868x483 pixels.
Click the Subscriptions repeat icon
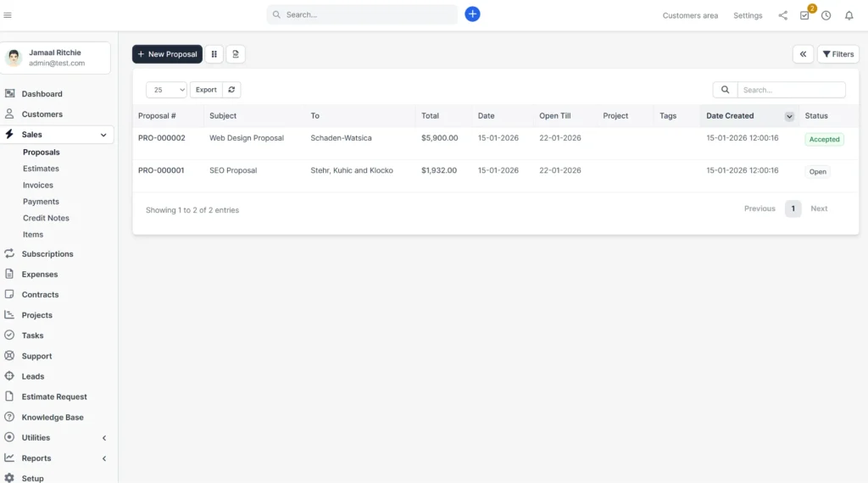(x=9, y=253)
